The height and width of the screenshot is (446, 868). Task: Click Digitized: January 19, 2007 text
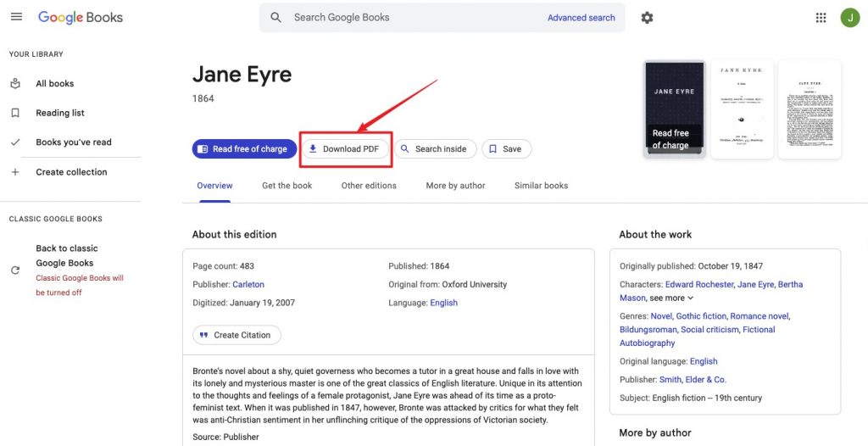point(243,303)
